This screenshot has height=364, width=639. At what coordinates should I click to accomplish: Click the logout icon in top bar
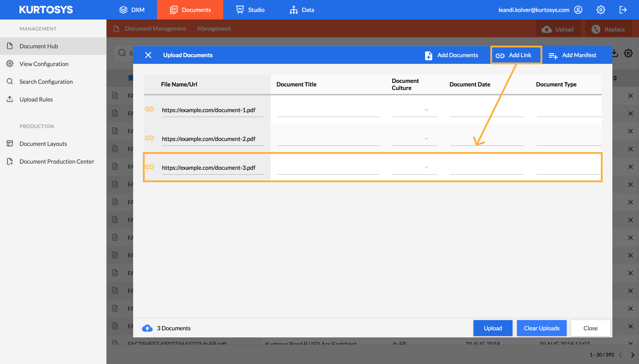(x=623, y=10)
